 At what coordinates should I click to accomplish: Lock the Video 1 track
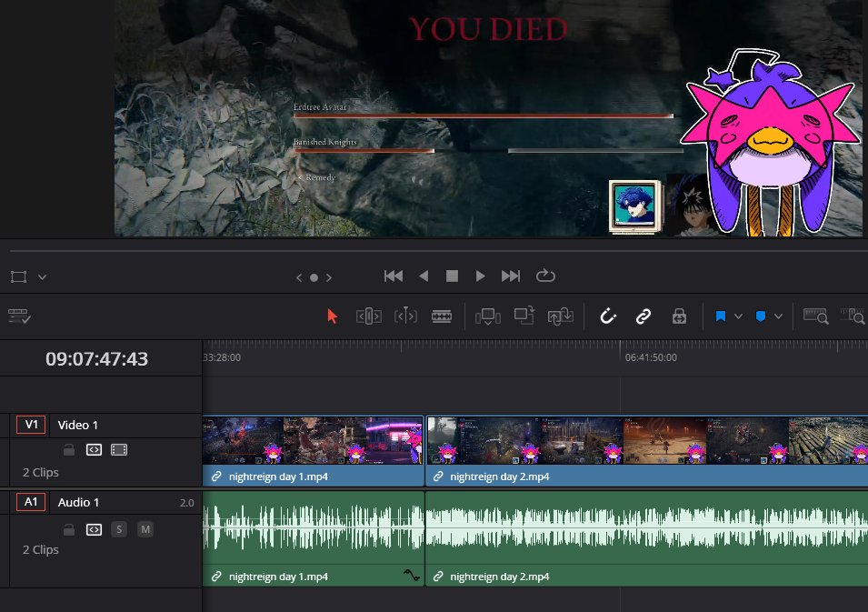pos(69,450)
